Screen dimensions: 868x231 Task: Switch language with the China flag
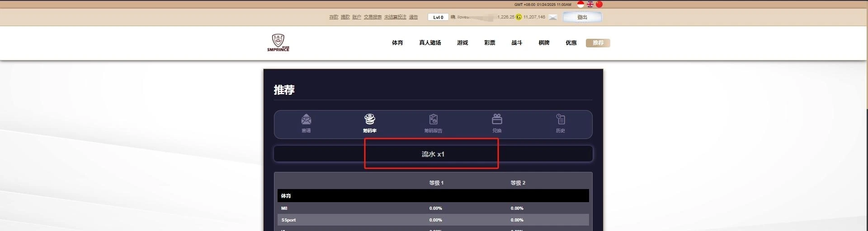[599, 4]
